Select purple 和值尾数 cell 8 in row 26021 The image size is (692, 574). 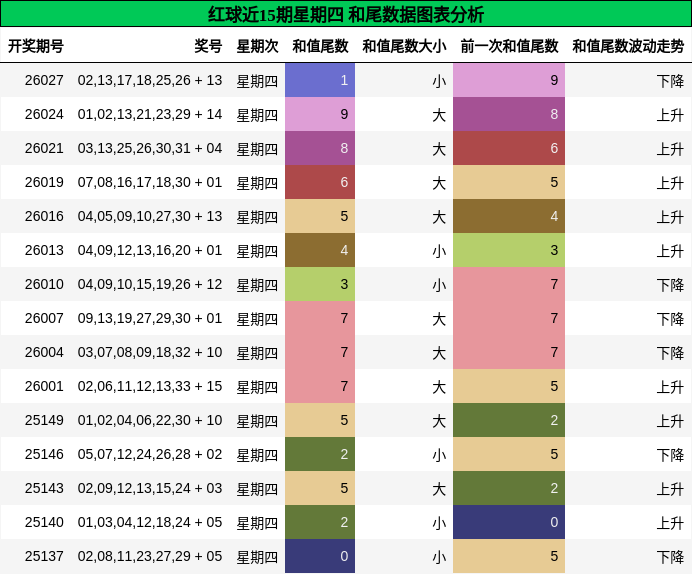point(320,148)
